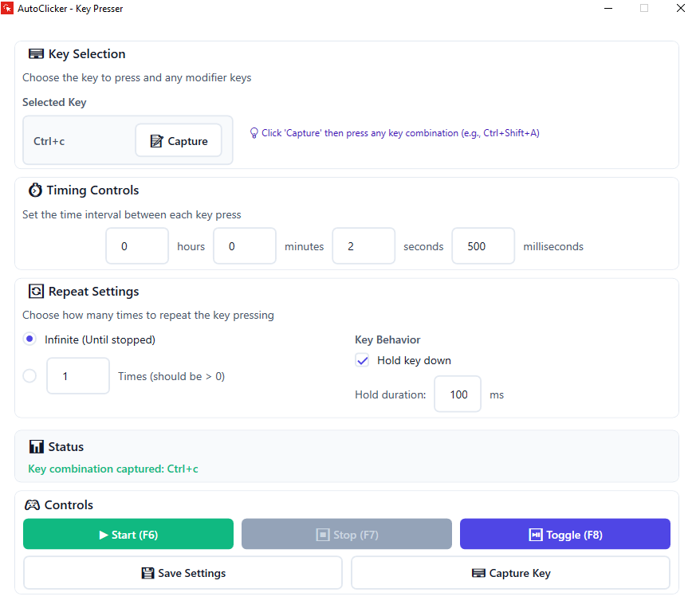Viewport: 696px width, 616px height.
Task: Select the Infinite (Until stopped) radio button
Action: pos(29,339)
